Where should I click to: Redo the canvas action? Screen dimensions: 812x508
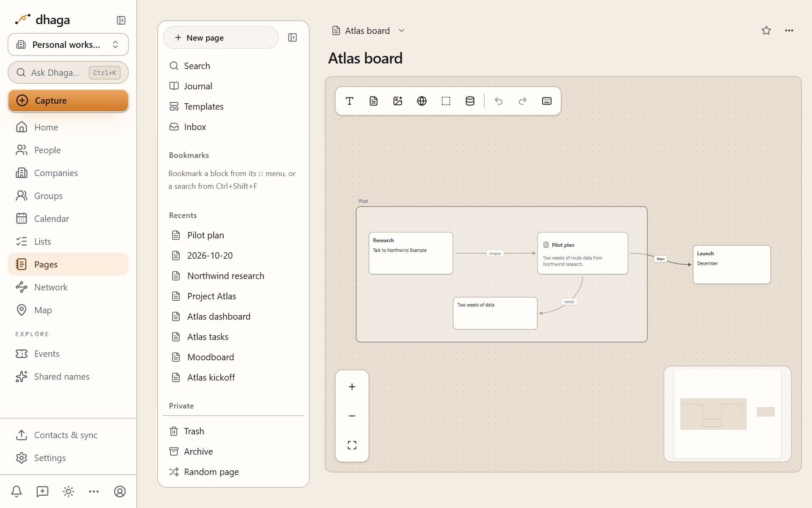pos(523,101)
